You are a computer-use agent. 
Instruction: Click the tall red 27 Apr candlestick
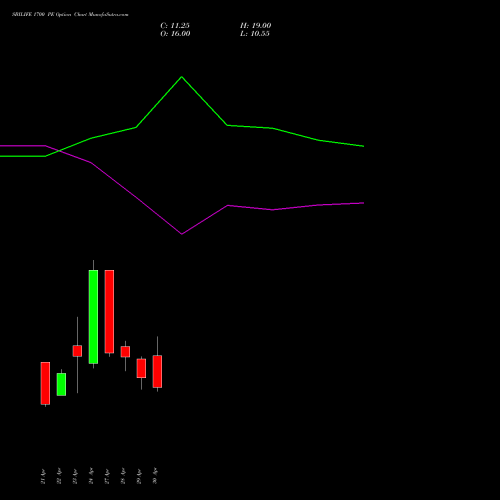(x=109, y=311)
